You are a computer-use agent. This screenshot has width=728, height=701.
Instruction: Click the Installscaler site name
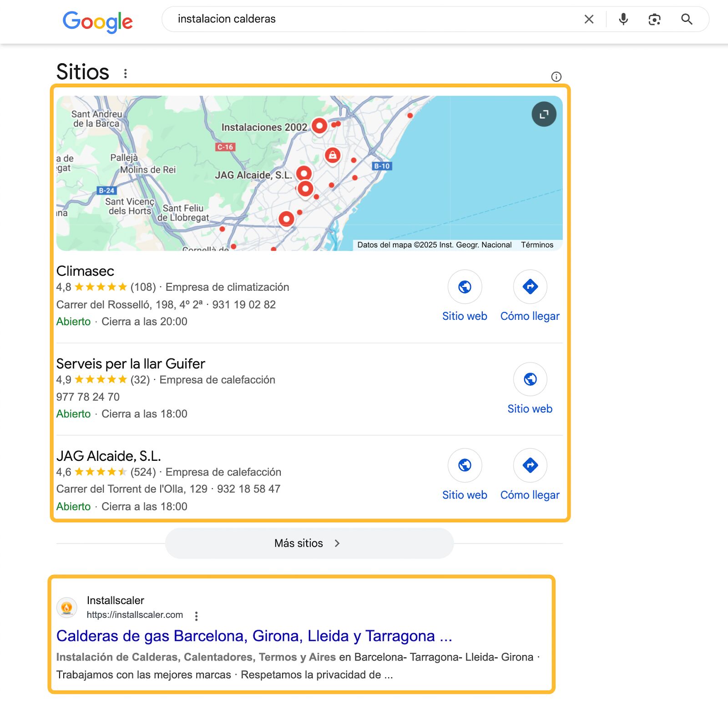pos(116,600)
